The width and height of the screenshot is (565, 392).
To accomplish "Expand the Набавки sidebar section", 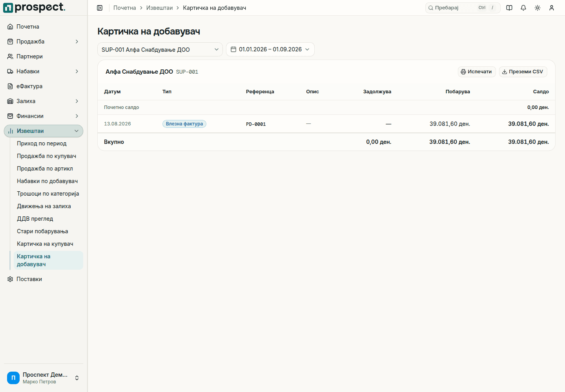I will coord(44,71).
